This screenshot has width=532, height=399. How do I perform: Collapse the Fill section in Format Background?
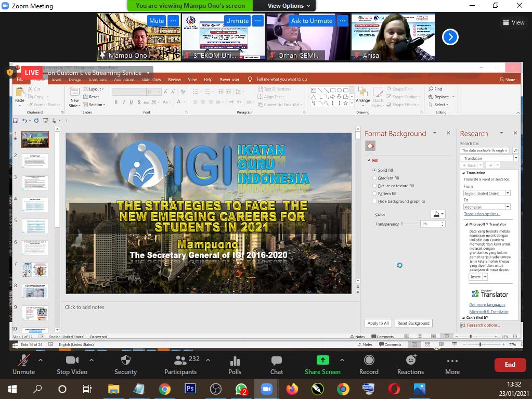369,160
